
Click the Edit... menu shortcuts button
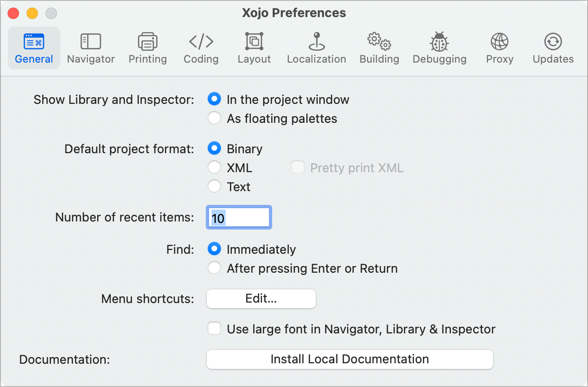261,299
